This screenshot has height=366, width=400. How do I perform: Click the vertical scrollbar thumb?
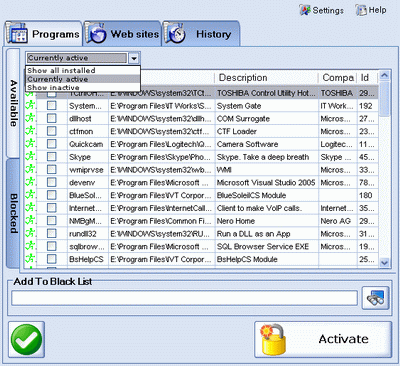click(384, 99)
